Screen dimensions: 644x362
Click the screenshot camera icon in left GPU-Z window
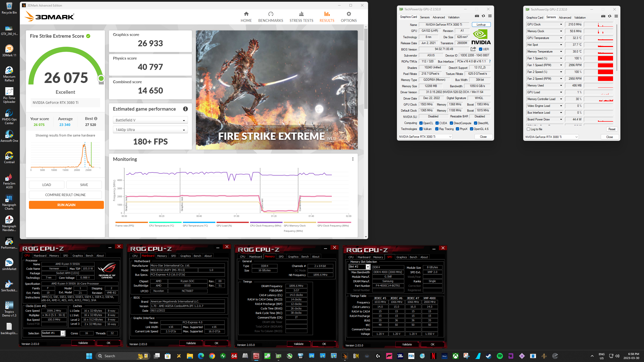pyautogui.click(x=477, y=16)
